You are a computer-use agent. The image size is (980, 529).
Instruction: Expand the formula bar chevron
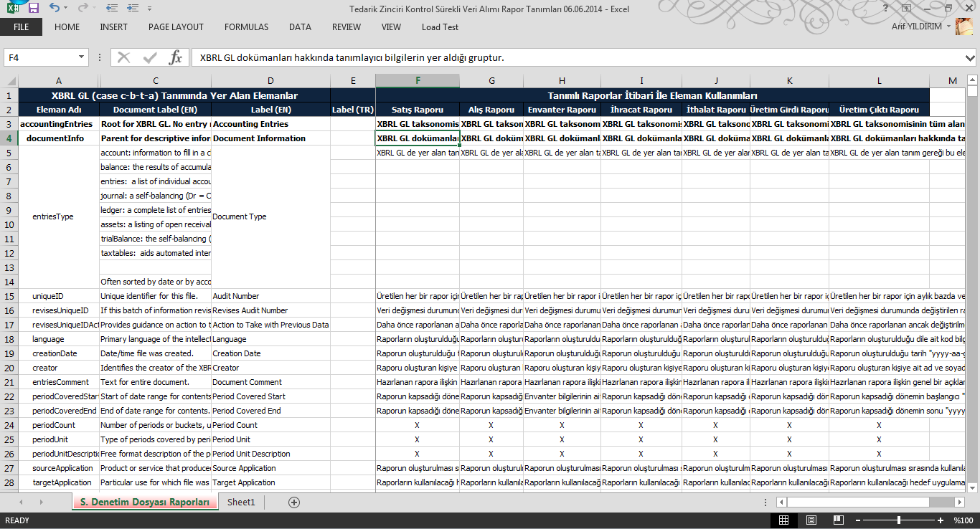(x=970, y=57)
